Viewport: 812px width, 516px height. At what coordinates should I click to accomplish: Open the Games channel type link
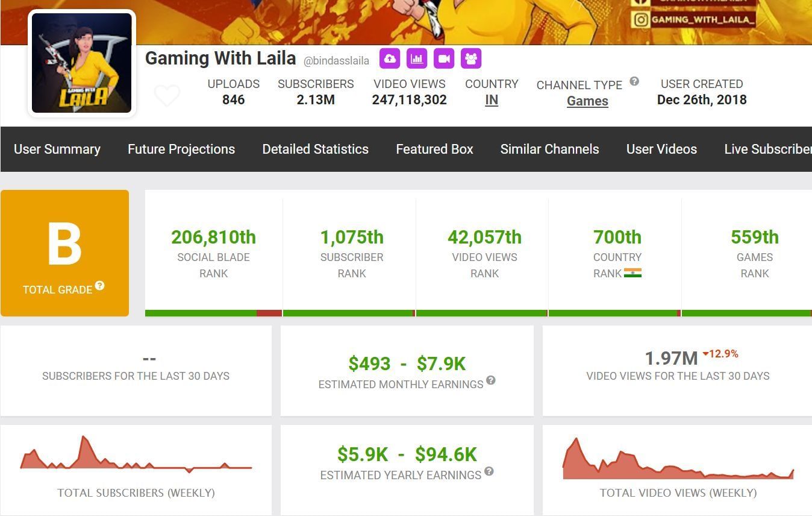(587, 101)
